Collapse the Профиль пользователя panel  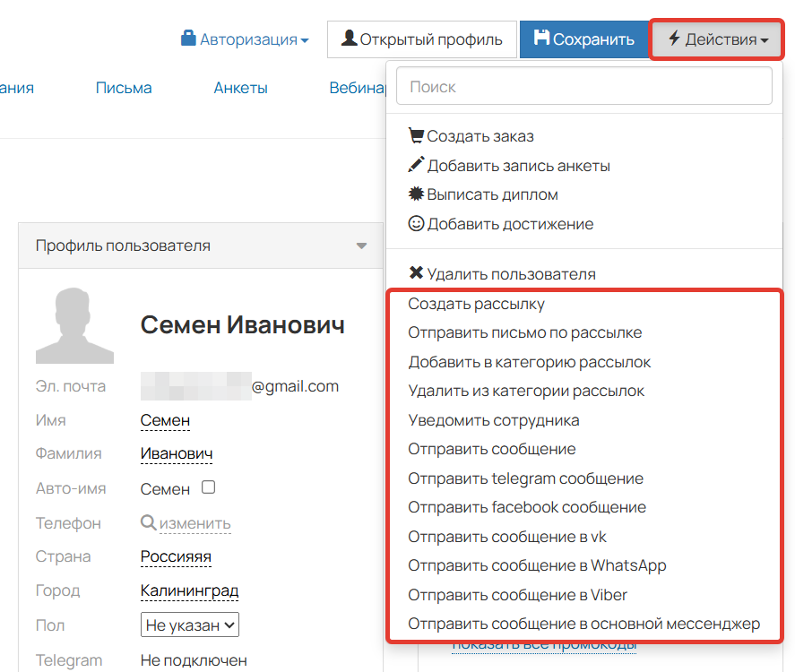(362, 245)
